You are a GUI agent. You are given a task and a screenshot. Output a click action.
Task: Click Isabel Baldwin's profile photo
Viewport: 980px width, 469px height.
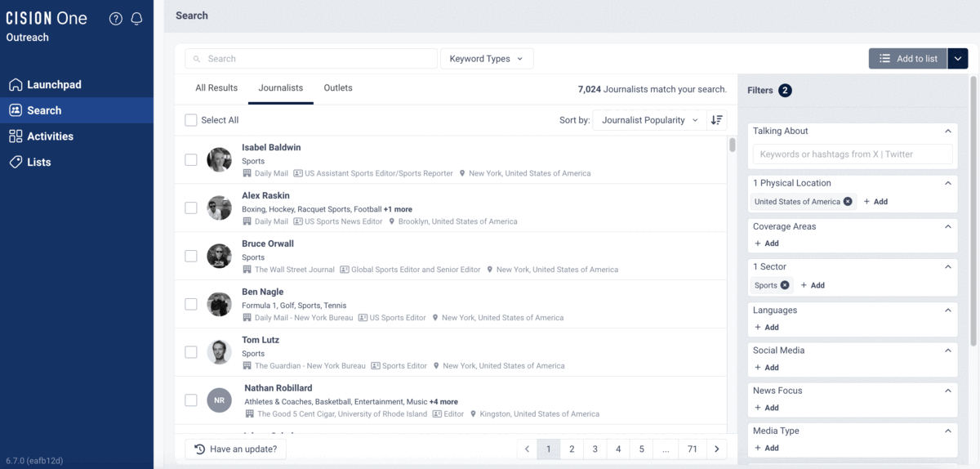click(219, 160)
